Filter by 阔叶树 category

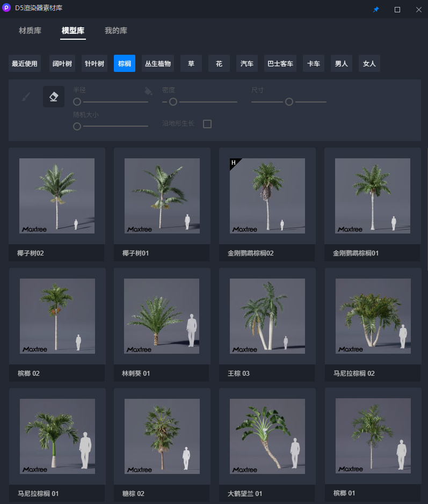pyautogui.click(x=62, y=63)
